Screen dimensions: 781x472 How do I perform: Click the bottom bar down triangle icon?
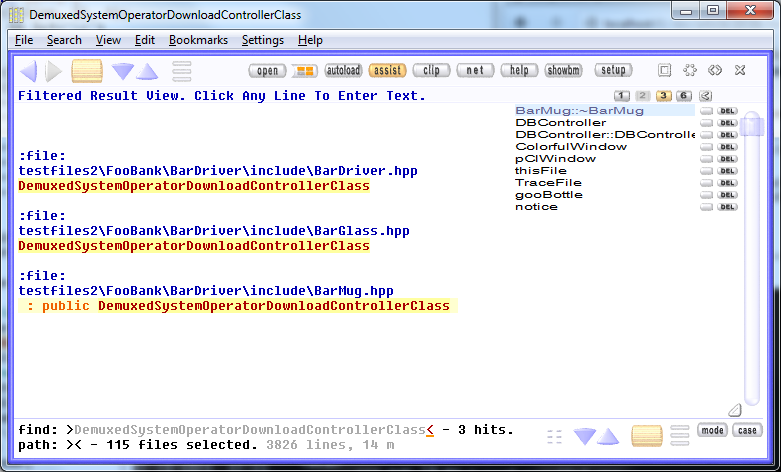(584, 436)
